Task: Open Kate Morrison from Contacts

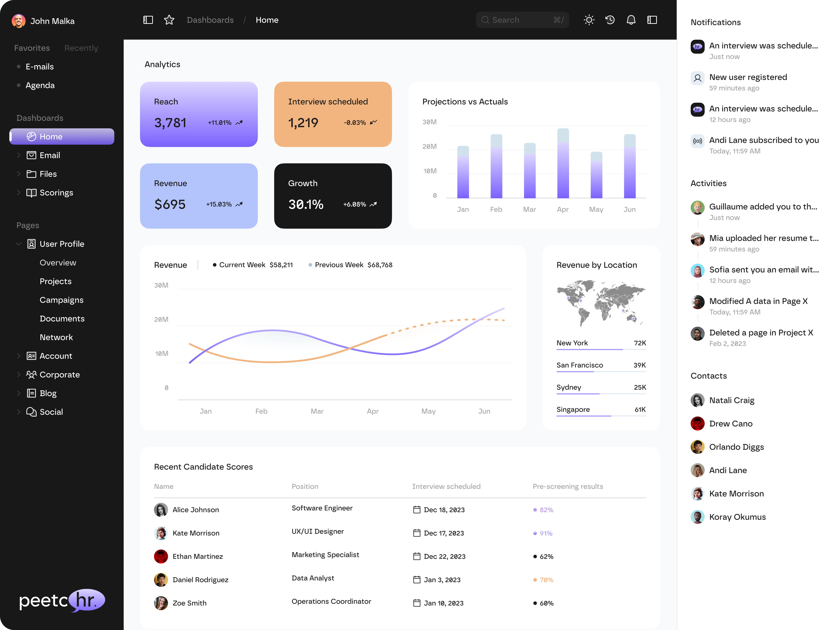Action: (x=736, y=493)
